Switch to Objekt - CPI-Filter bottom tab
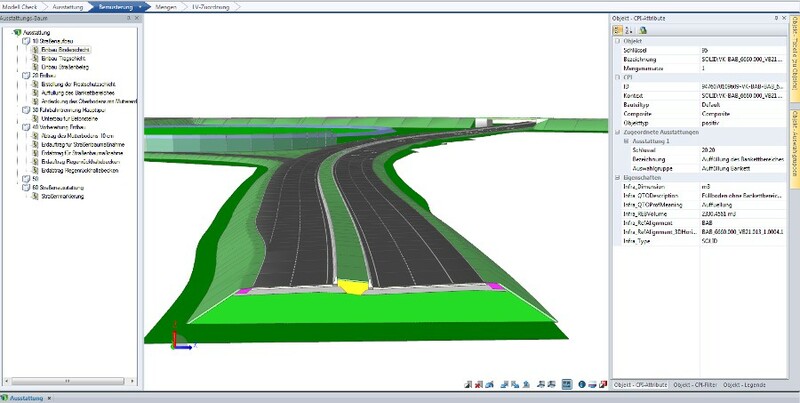Screen dimensions: 800x403 693,384
